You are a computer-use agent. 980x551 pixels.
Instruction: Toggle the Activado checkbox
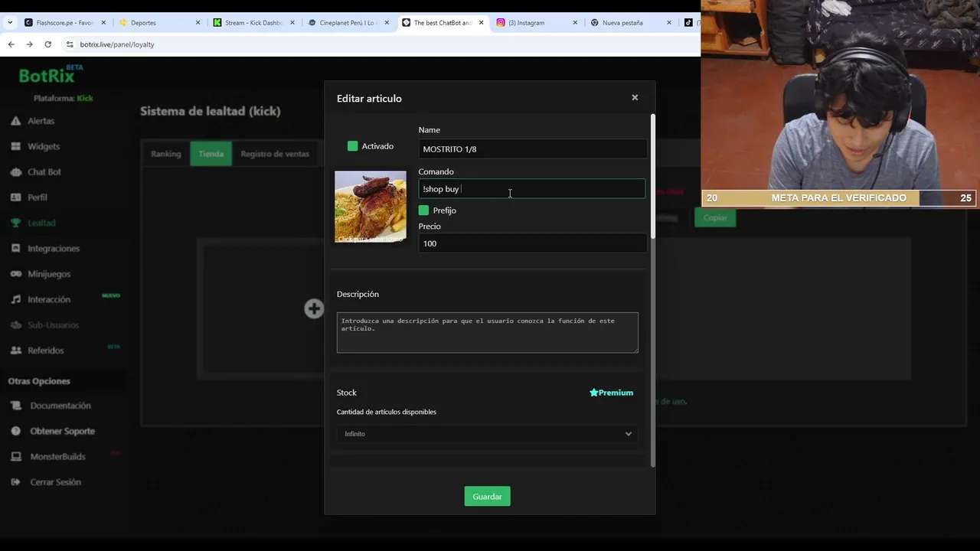point(352,146)
